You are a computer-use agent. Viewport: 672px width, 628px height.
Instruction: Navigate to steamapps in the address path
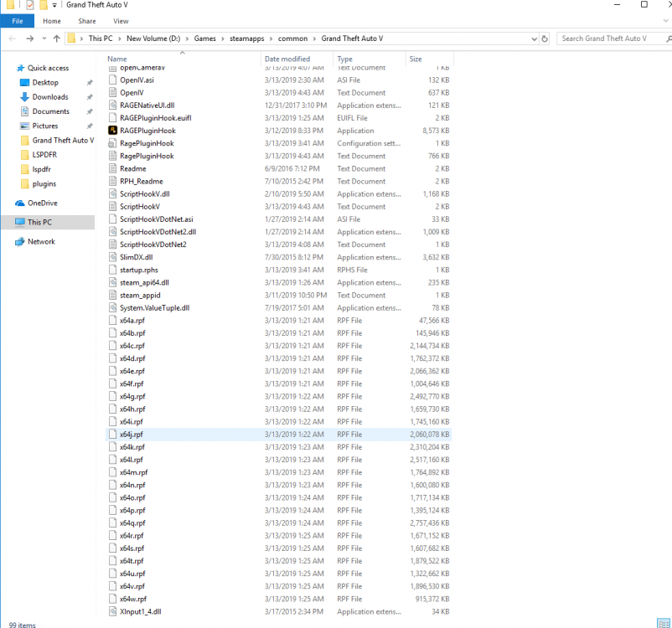point(247,39)
